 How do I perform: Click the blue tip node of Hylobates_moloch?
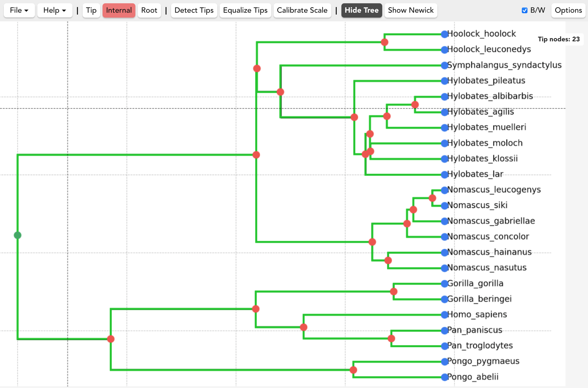pos(445,143)
